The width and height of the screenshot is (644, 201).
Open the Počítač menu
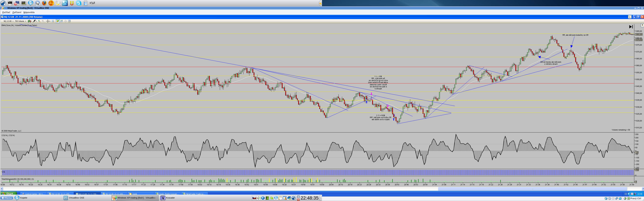tap(6, 12)
